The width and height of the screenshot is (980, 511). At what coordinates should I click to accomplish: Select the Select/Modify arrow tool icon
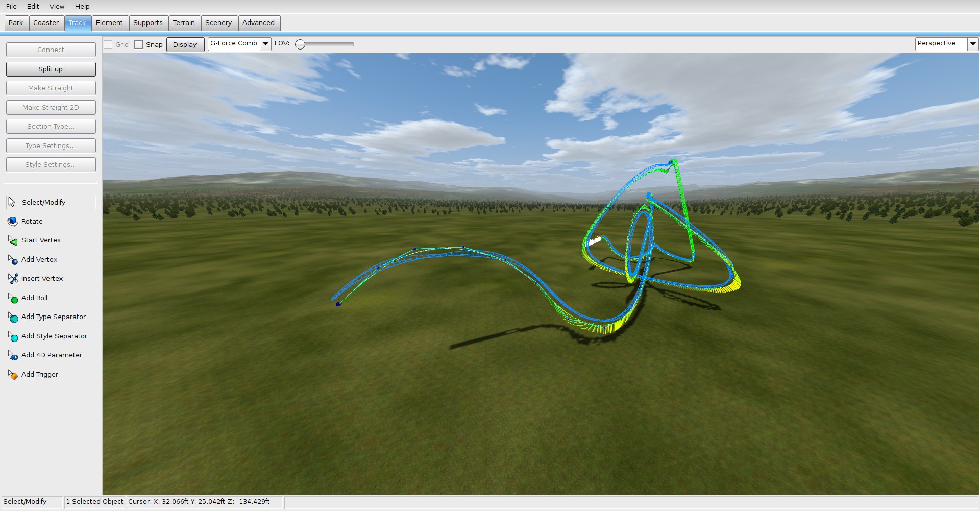[x=12, y=202]
